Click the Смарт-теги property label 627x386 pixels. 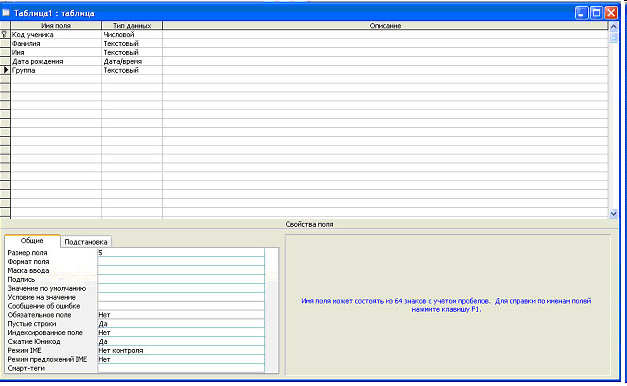[x=26, y=368]
